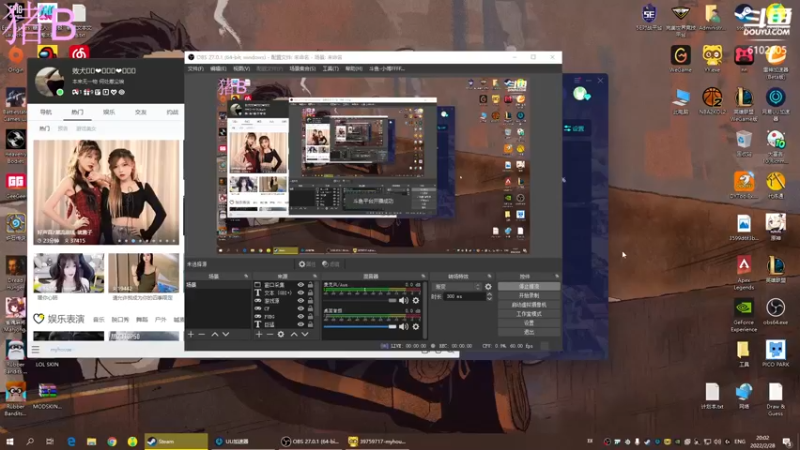Toggle lock of 窗口采集 source
800x450 pixels.
click(310, 285)
